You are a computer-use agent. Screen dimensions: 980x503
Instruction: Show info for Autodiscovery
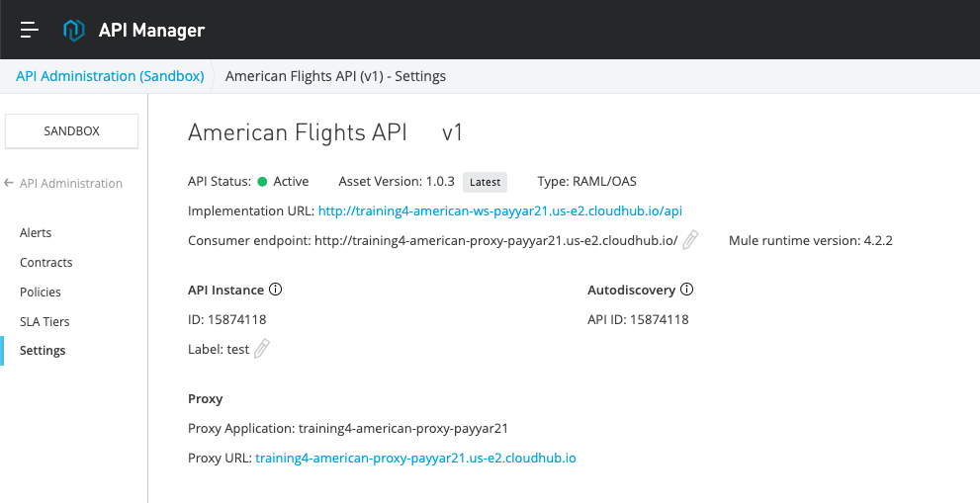point(686,290)
